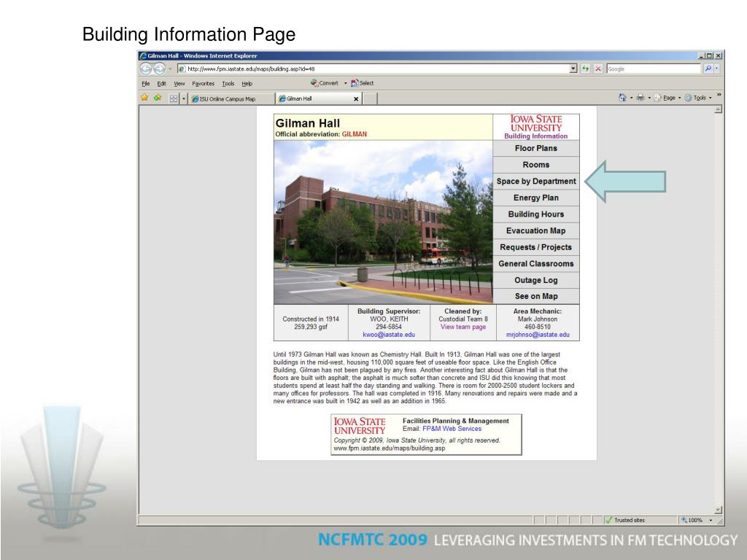The width and height of the screenshot is (747, 560).
Task: Click the kwoo@iastate.edu email link
Action: [389, 335]
